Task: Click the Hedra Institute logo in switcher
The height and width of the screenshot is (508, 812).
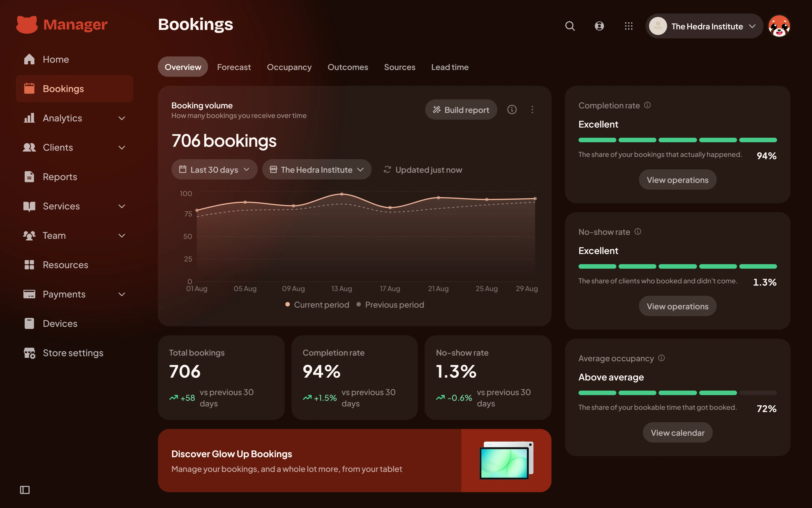Action: (658, 26)
